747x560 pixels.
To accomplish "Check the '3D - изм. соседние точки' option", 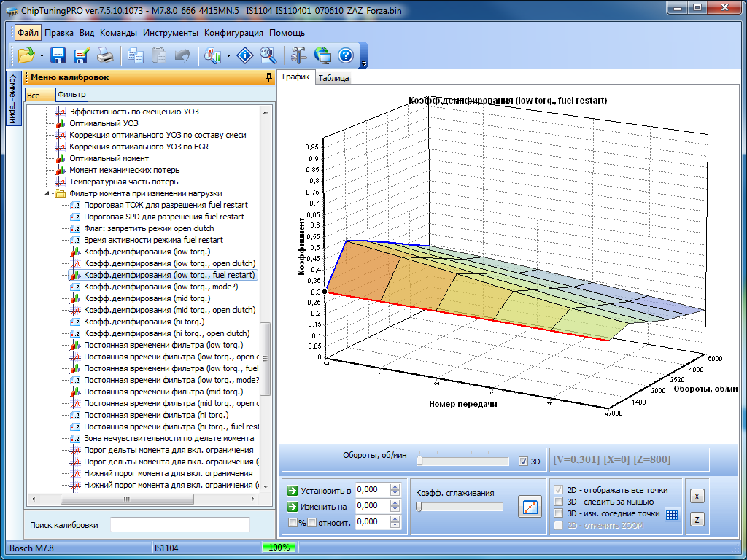I will click(x=559, y=513).
